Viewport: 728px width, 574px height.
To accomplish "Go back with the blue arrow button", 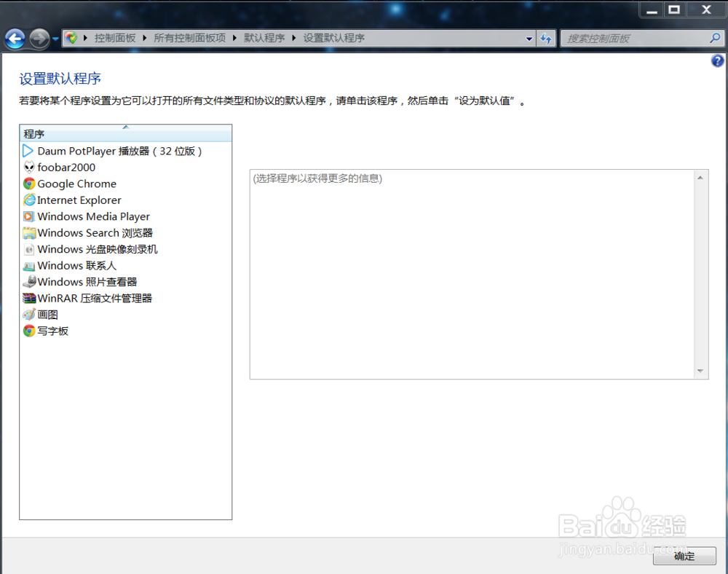I will coord(15,39).
